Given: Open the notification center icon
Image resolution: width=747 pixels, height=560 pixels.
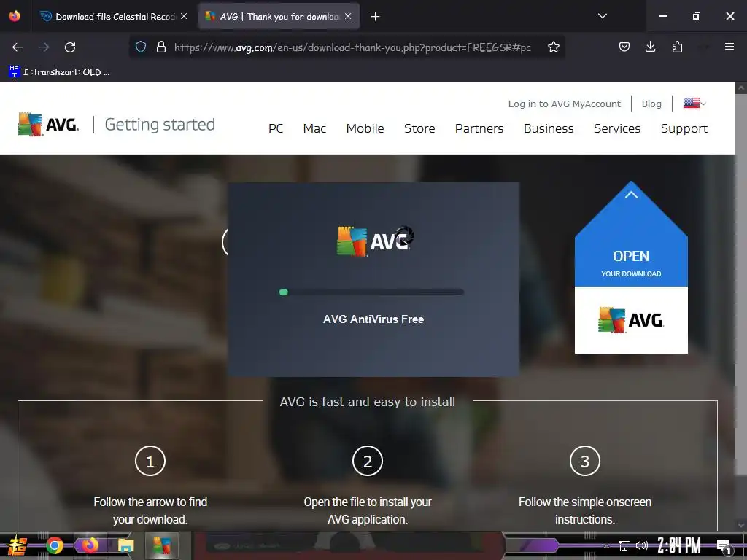Looking at the screenshot, I should [724, 546].
